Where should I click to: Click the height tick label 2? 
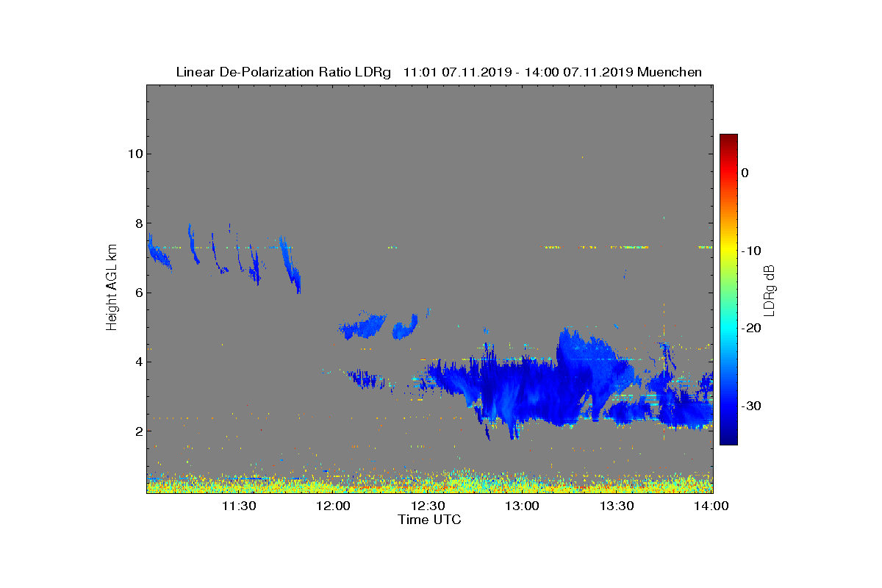pos(138,431)
